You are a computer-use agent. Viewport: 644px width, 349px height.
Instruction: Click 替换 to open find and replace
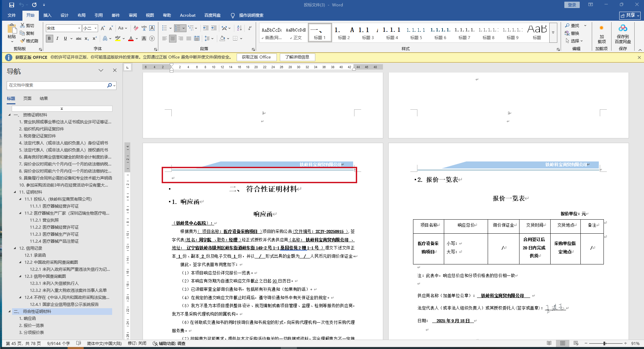(x=572, y=33)
